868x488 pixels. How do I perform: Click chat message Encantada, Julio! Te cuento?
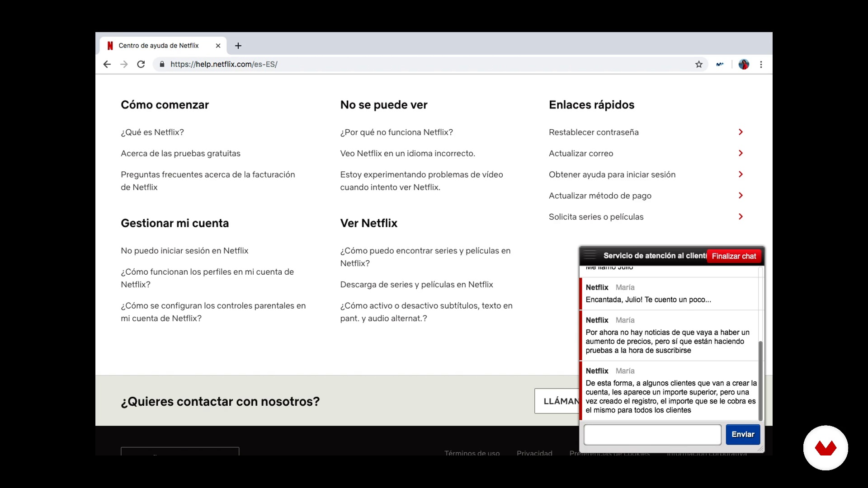pyautogui.click(x=648, y=300)
